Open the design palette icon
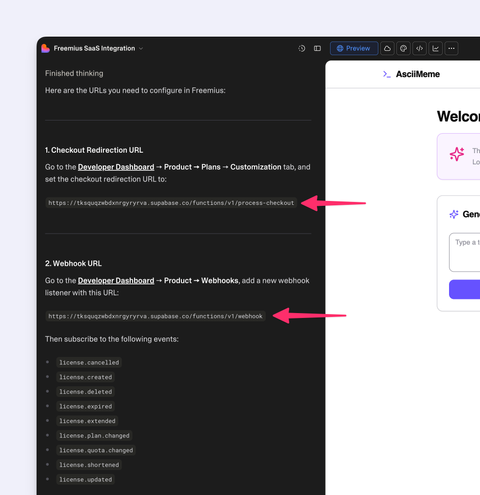The image size is (480, 495). (403, 48)
